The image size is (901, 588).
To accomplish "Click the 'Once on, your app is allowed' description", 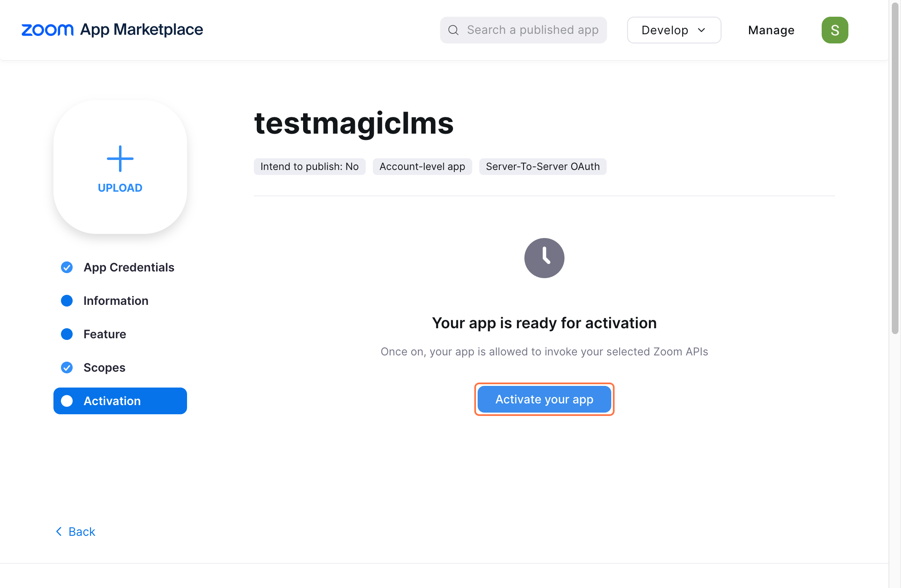I will click(544, 352).
